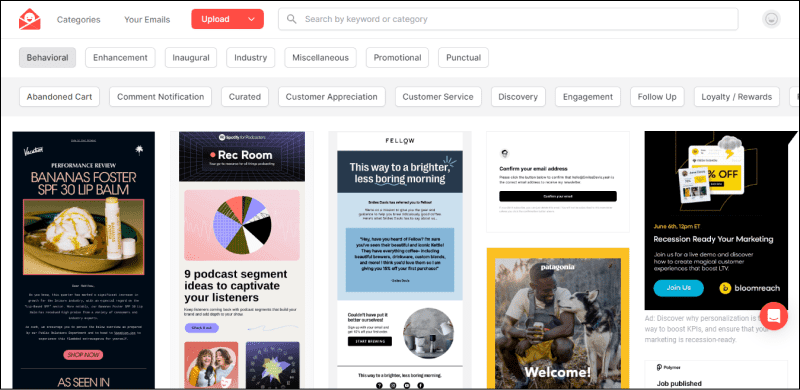The height and width of the screenshot is (390, 800).
Task: Click SHOP NOW in the Vacation email
Action: 84,355
